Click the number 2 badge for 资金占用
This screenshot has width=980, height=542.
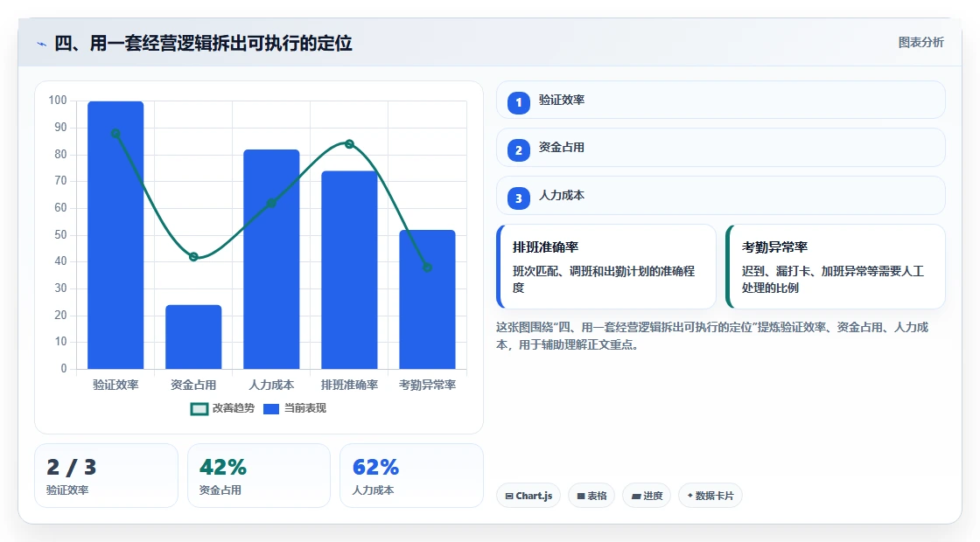click(518, 149)
